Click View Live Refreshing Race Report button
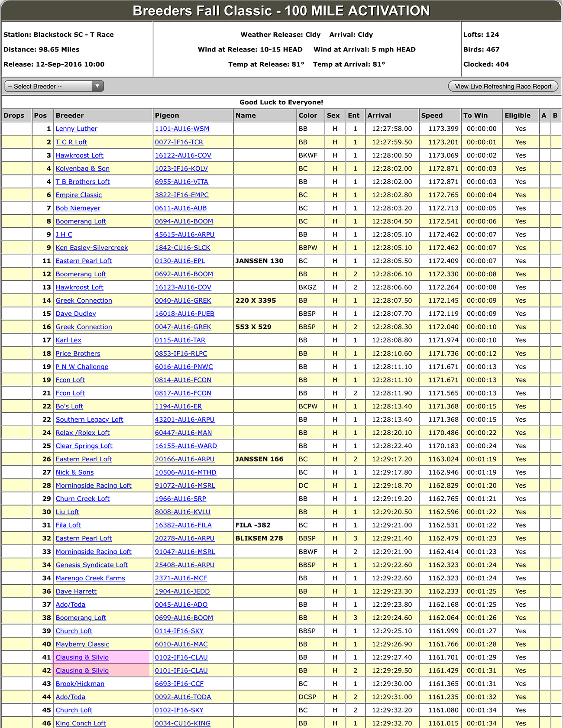Viewport: 563px width, 728px height. tap(503, 86)
